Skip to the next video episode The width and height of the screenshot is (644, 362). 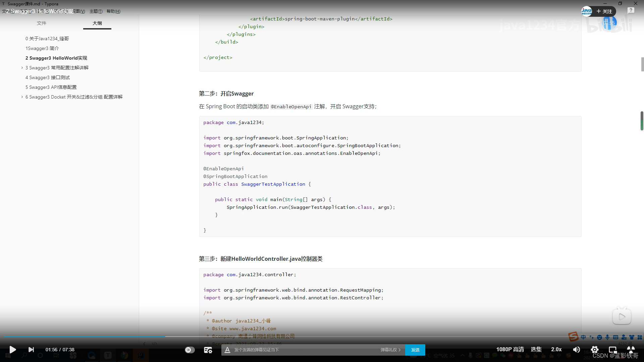[x=31, y=350]
